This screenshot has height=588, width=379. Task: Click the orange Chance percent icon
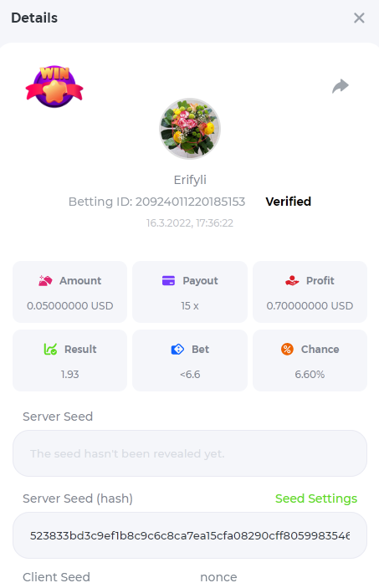tap(287, 349)
